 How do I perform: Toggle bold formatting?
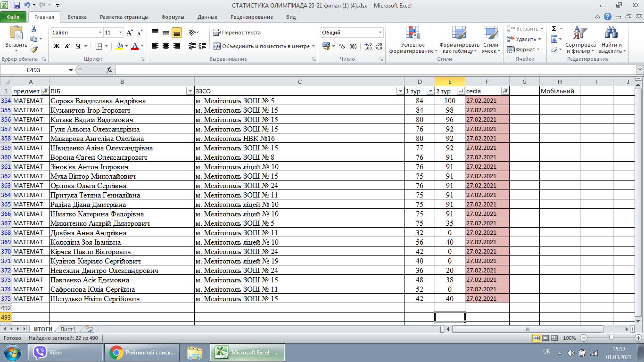click(57, 46)
